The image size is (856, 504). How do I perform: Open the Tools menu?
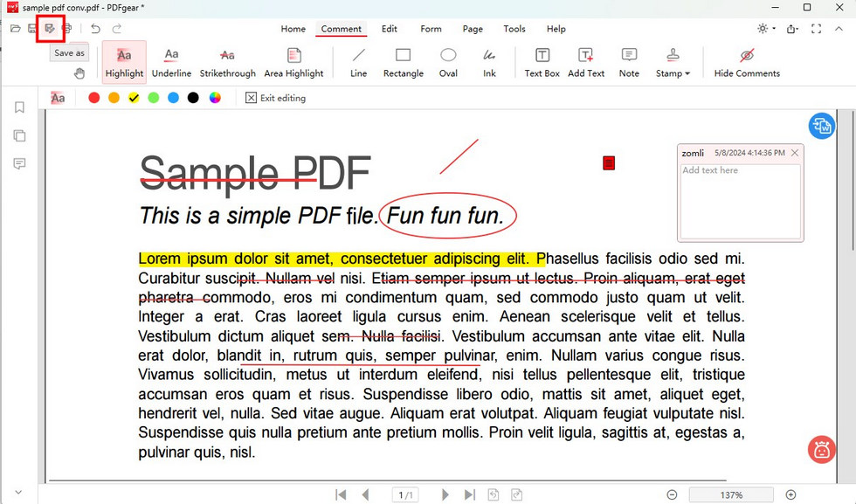(x=514, y=28)
